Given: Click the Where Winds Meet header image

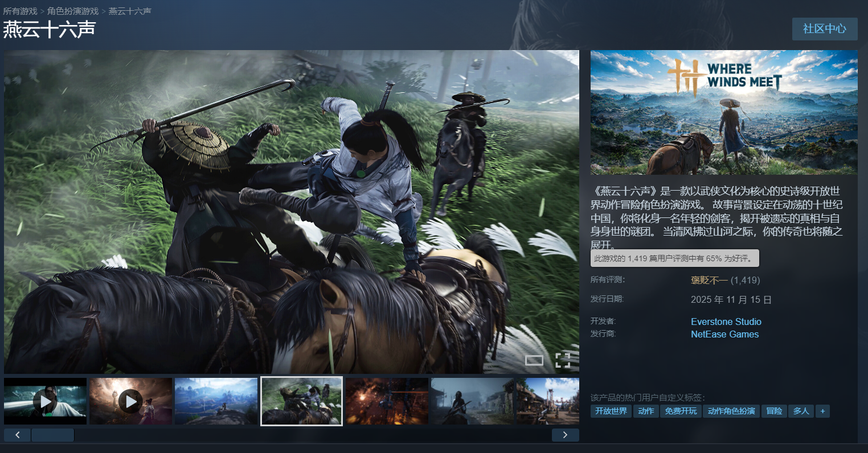Looking at the screenshot, I should tap(724, 112).
